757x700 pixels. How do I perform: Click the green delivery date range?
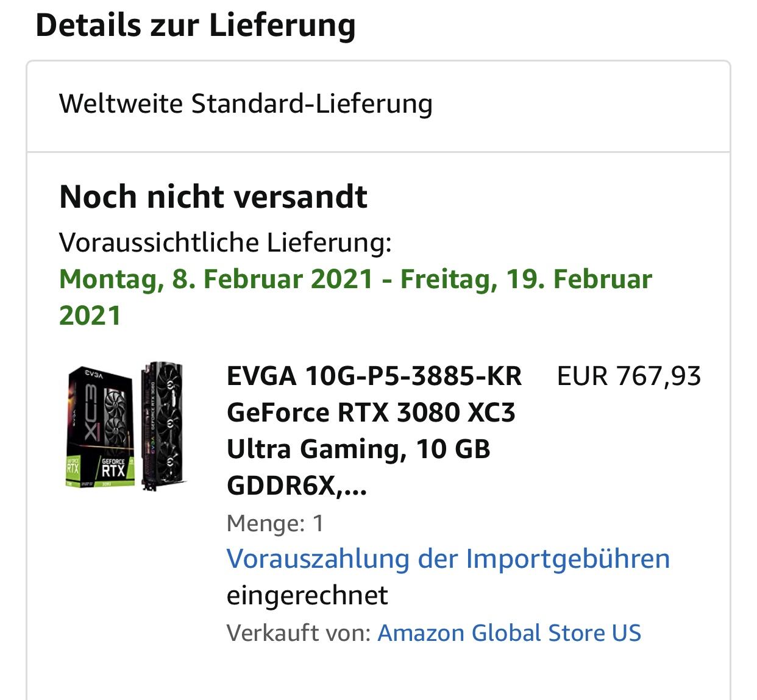tap(355, 297)
